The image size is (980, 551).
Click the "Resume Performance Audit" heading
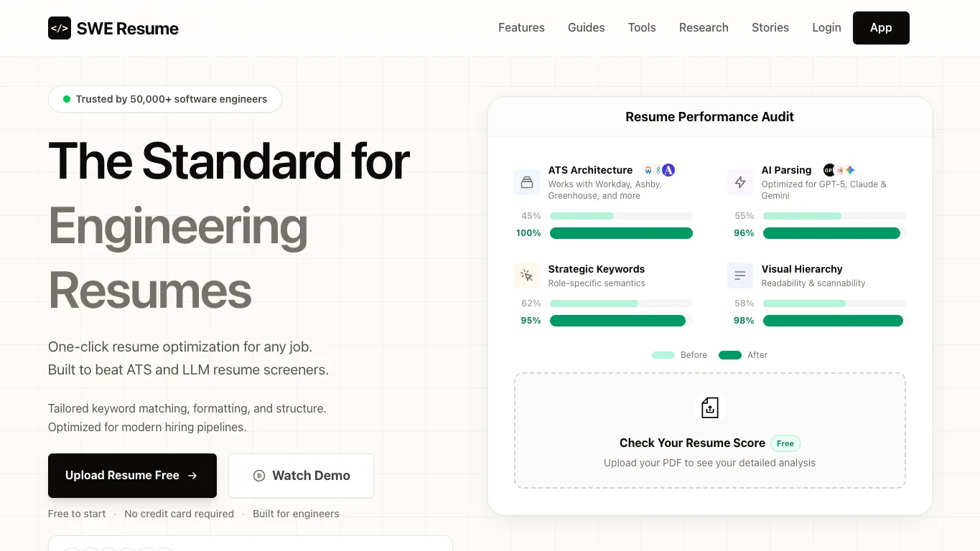coord(710,117)
